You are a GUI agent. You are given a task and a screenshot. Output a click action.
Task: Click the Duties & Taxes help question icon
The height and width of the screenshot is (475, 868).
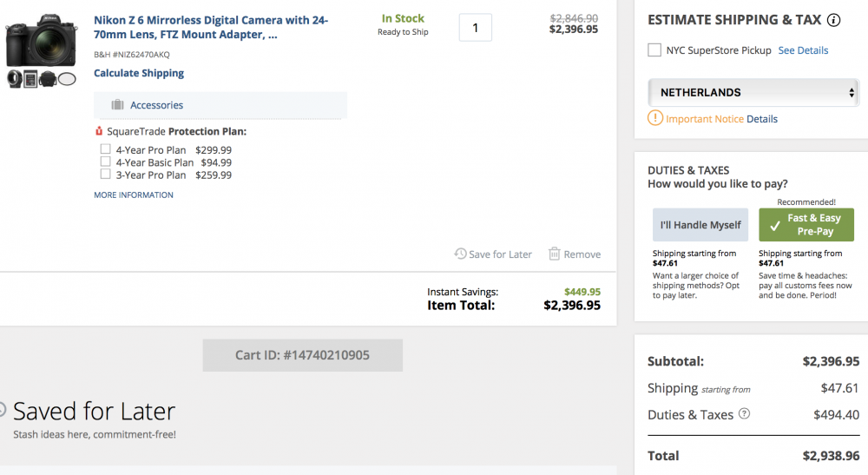[x=745, y=413]
